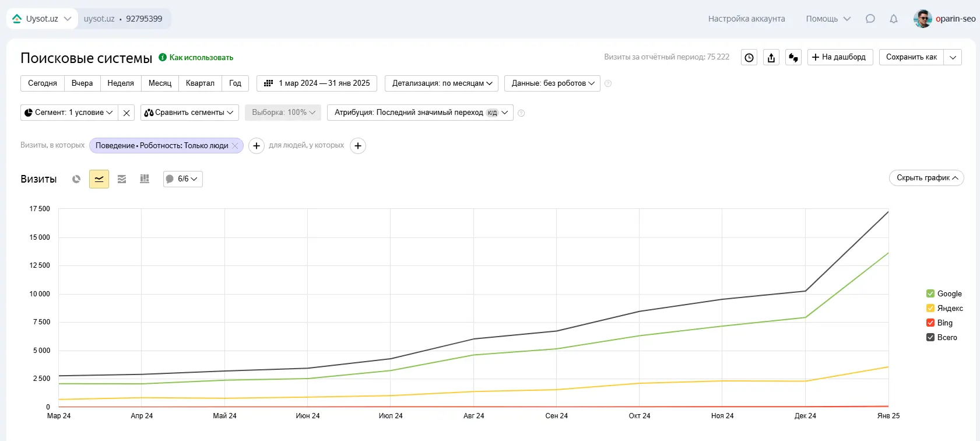Select the Неделя period tab

tap(121, 83)
